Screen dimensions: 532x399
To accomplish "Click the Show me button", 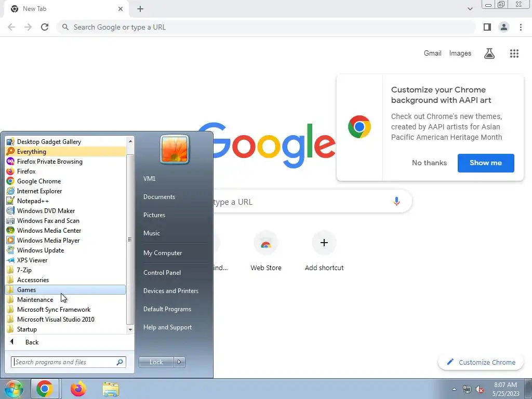I will (486, 163).
